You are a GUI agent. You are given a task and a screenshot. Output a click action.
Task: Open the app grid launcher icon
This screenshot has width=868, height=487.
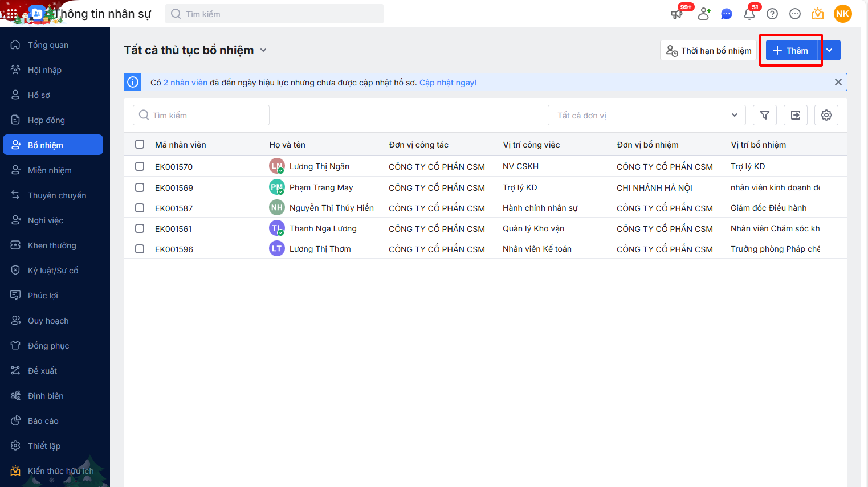[11, 14]
